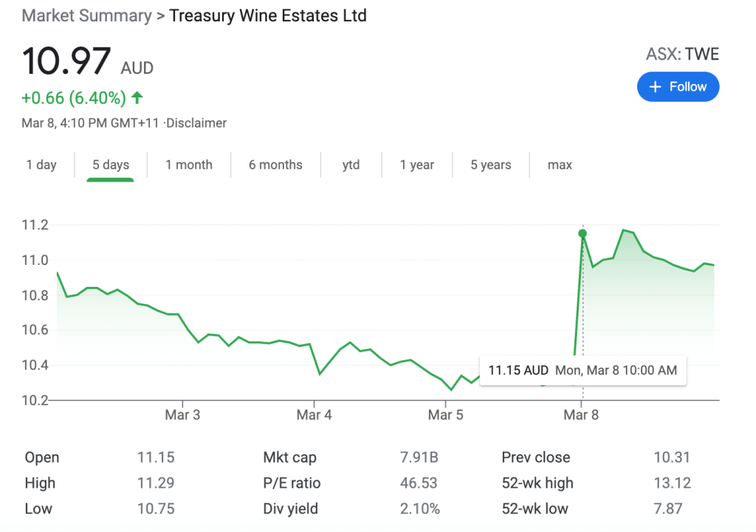Choose the 5 years chart range
The width and height of the screenshot is (756, 532).
(x=491, y=165)
